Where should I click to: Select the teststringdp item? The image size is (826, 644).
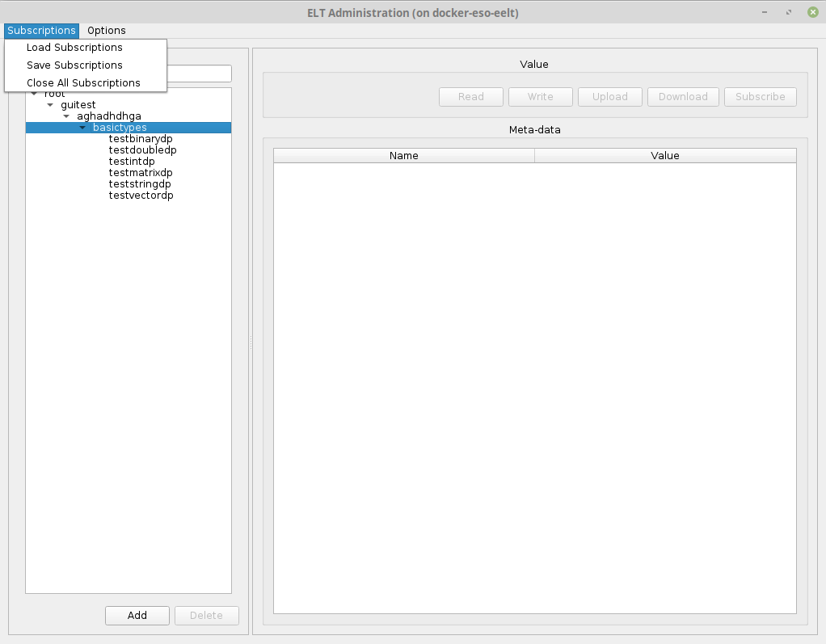tap(140, 184)
